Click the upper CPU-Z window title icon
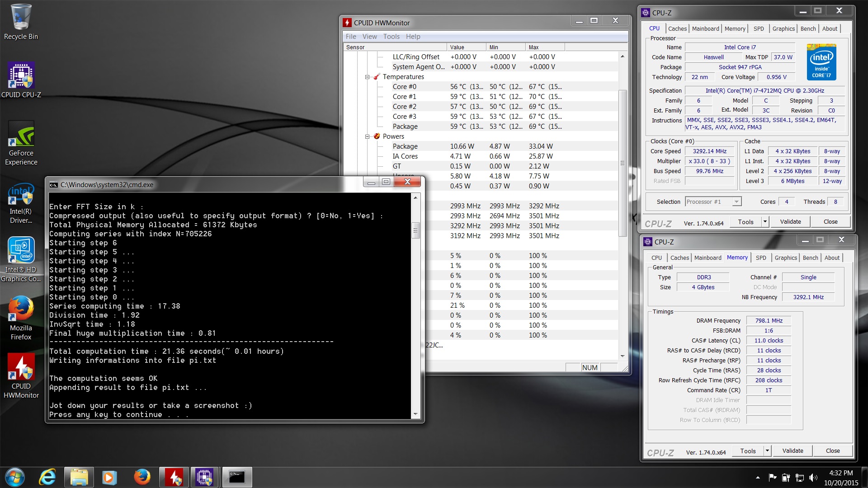The height and width of the screenshot is (488, 868). [x=646, y=13]
